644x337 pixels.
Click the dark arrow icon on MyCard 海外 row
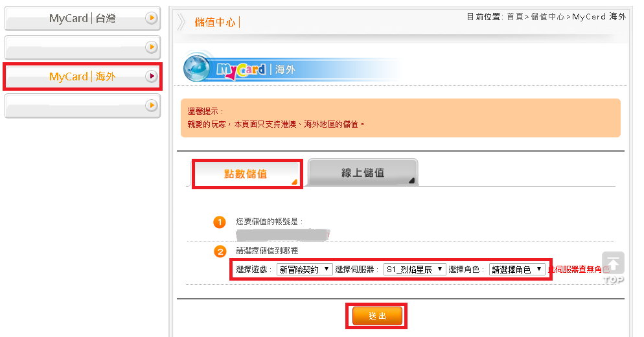pyautogui.click(x=152, y=76)
